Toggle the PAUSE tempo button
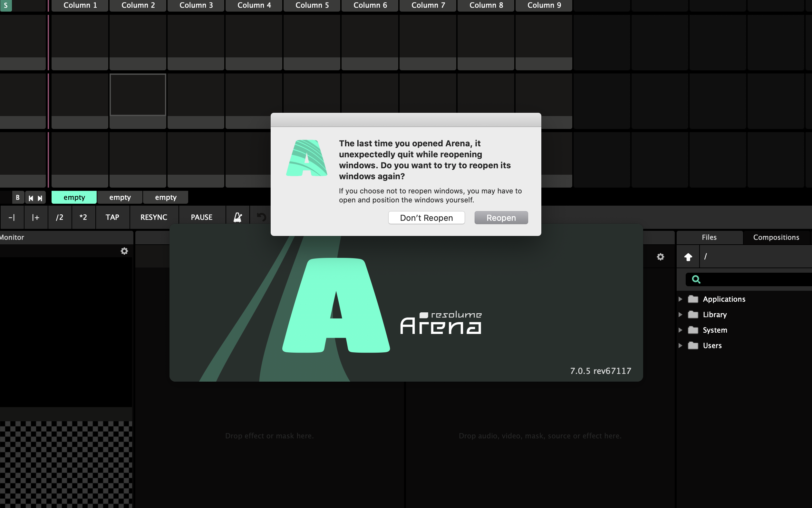Image resolution: width=812 pixels, height=508 pixels. 201,217
